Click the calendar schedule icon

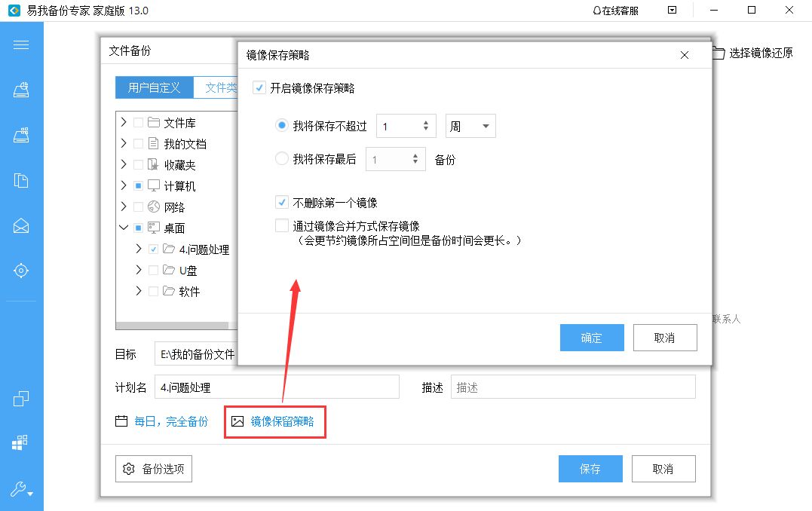pos(121,421)
